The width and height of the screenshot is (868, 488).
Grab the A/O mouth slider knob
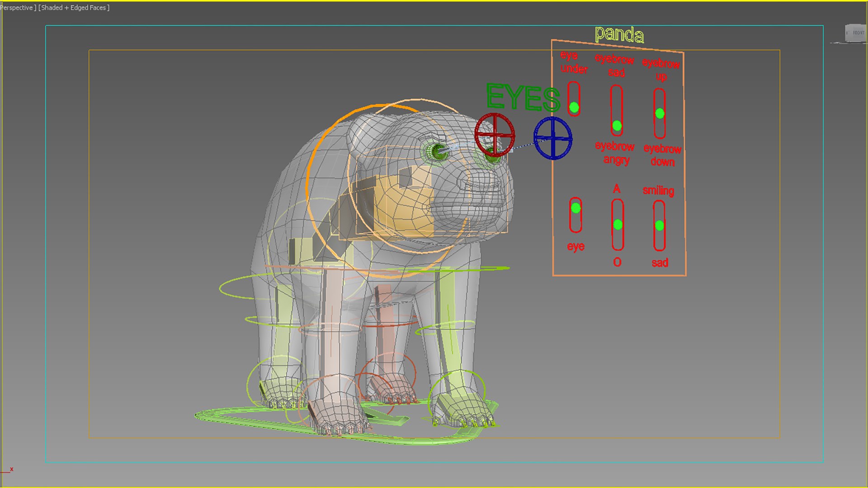618,225
